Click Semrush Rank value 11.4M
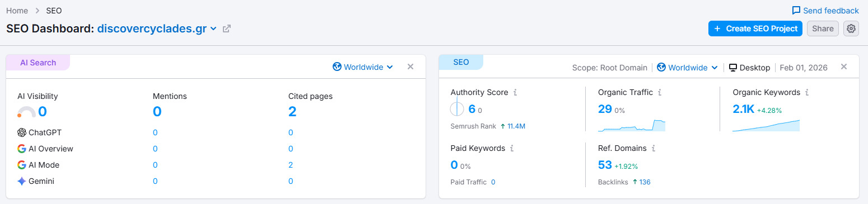Image resolution: width=868 pixels, height=204 pixels. [x=516, y=126]
